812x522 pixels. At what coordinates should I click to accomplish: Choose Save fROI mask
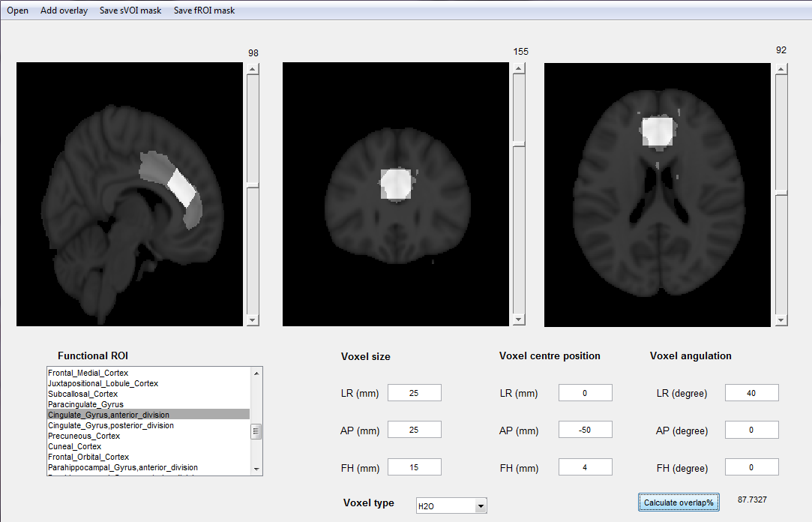tap(204, 10)
